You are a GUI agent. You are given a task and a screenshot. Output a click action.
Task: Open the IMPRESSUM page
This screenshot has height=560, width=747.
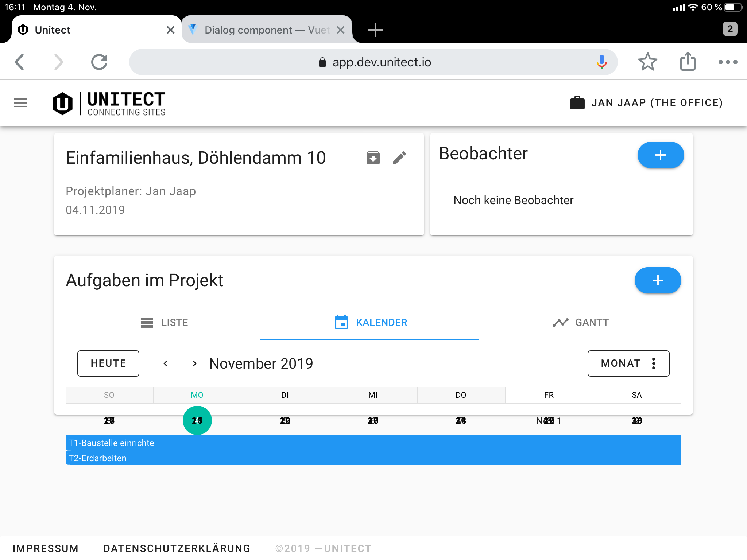46,548
